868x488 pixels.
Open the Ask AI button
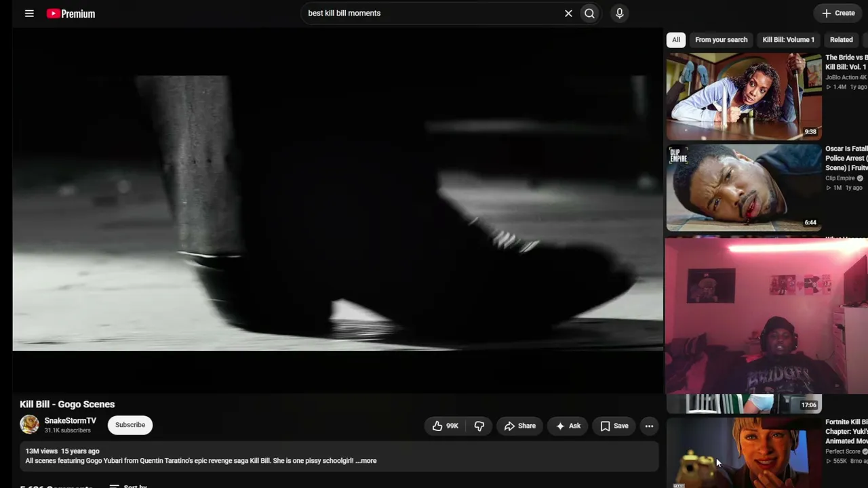[x=568, y=426]
